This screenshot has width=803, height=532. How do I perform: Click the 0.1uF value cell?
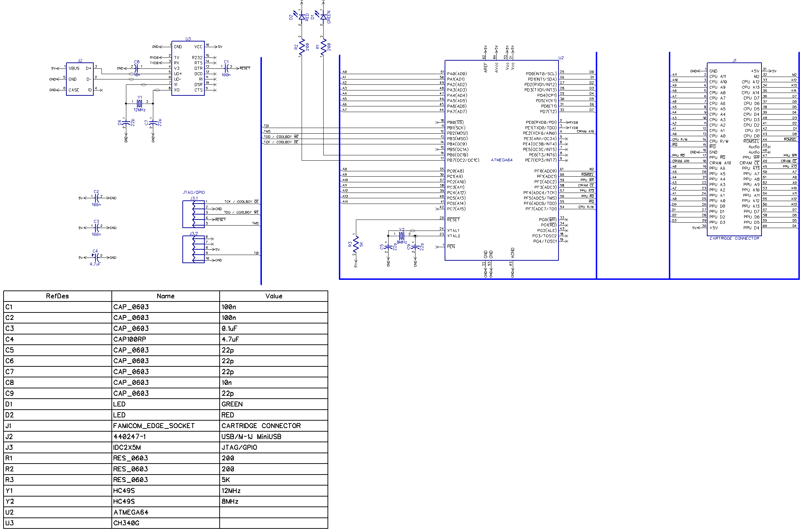[x=274, y=328]
